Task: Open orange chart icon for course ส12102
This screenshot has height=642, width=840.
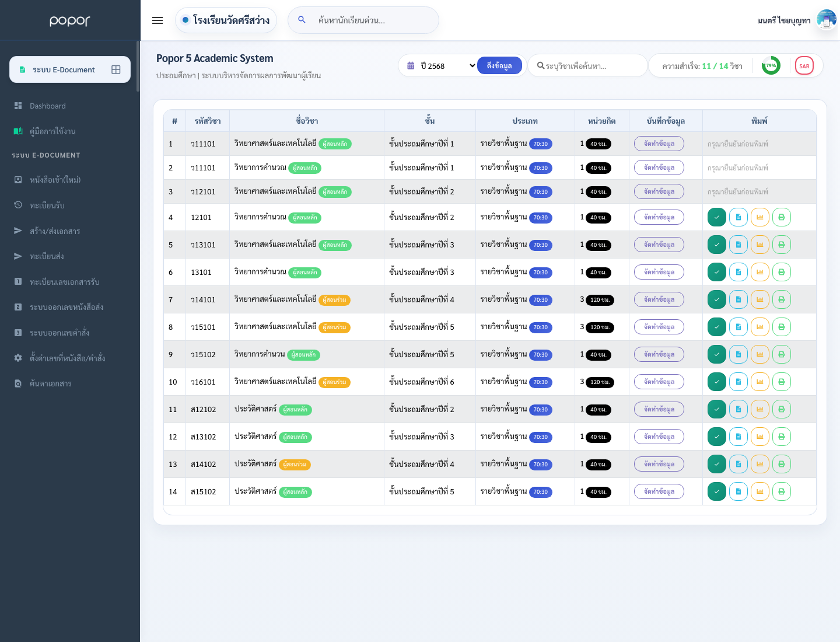Action: point(760,409)
